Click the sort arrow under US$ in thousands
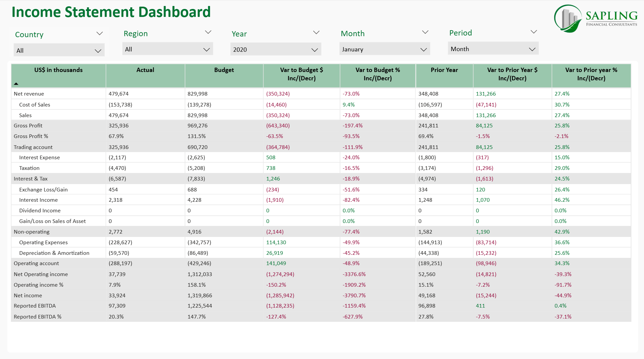Viewport: 644px width, 359px height. (16, 84)
